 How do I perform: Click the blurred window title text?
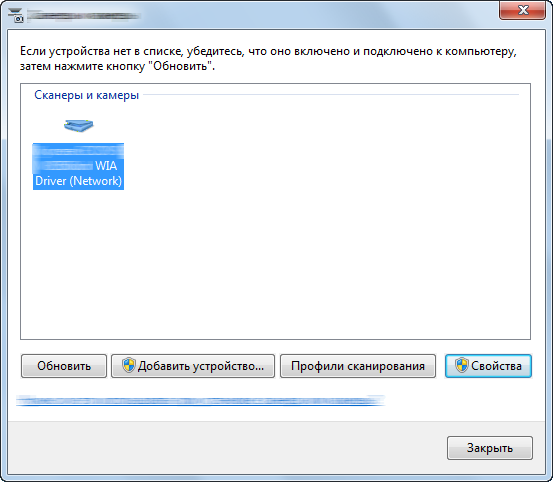(x=83, y=16)
